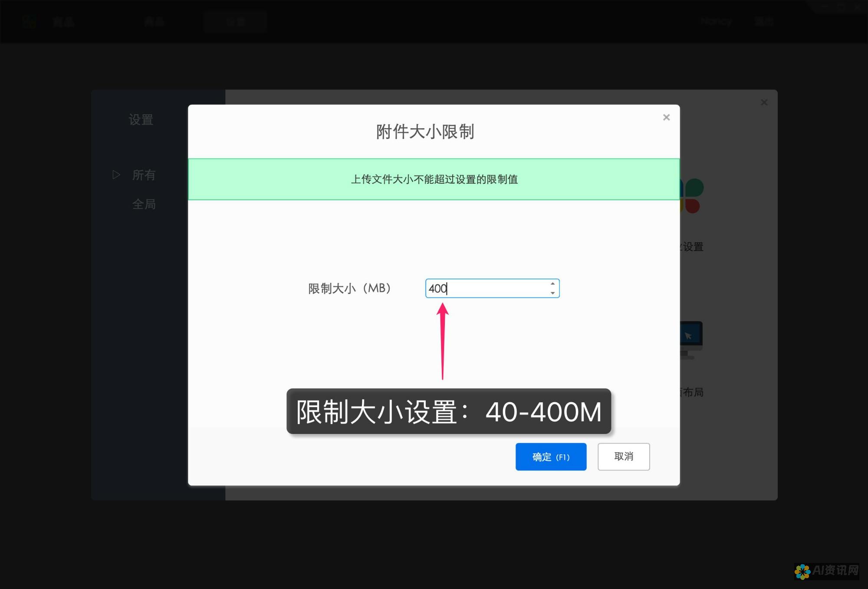
Task: Decrease the size limit with the down arrow
Action: [x=552, y=293]
